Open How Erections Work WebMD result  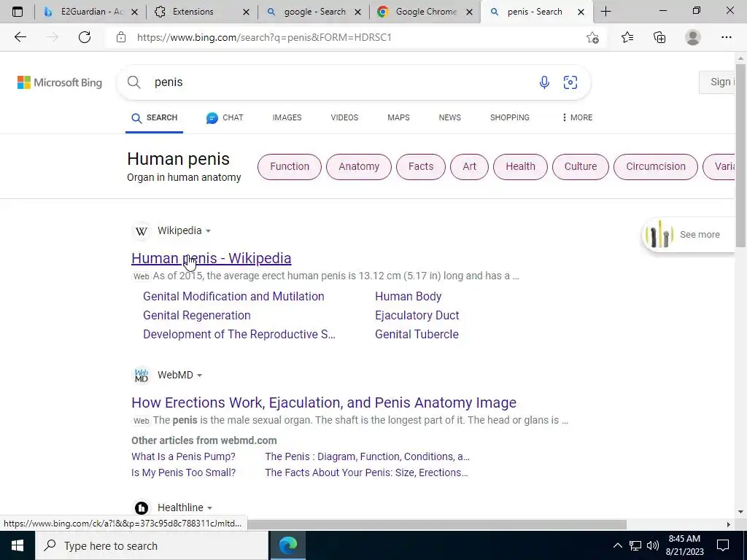coord(324,402)
